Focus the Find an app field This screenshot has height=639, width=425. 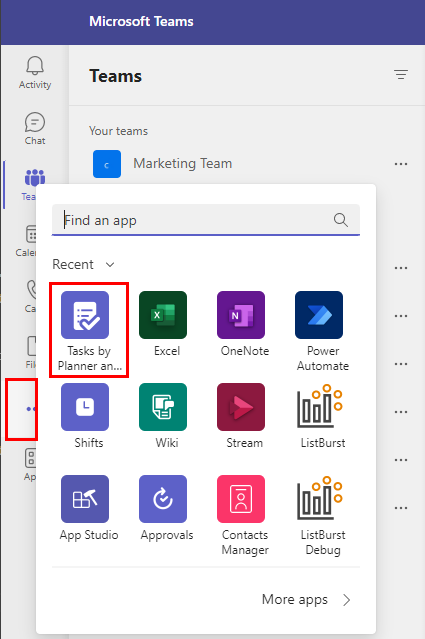pyautogui.click(x=206, y=220)
